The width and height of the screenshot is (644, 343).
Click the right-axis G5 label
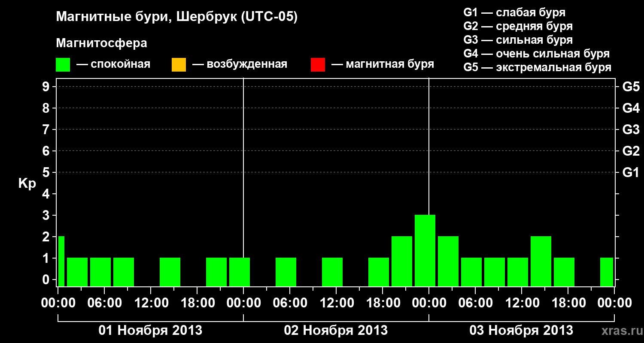click(x=631, y=87)
